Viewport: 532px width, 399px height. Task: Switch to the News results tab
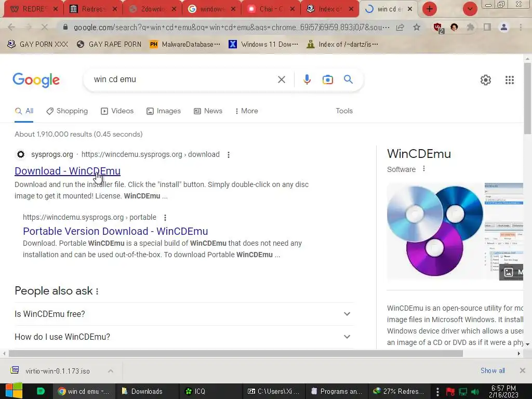pyautogui.click(x=208, y=111)
